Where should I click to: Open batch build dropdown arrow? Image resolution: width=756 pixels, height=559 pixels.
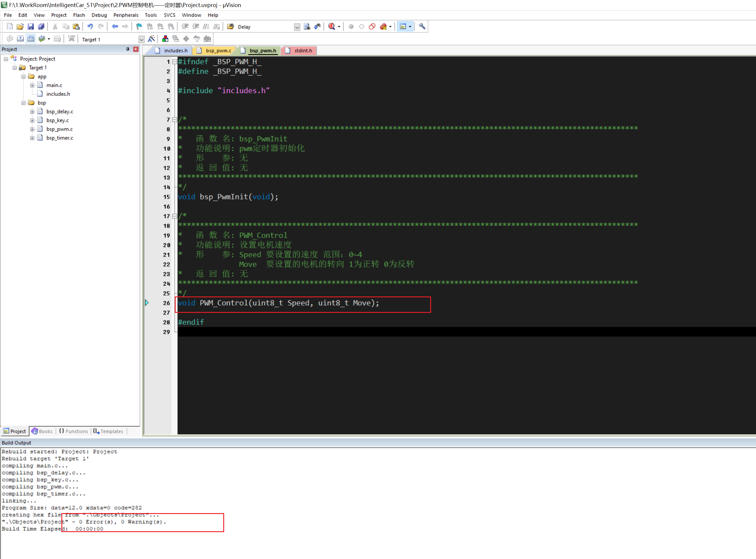tap(49, 39)
